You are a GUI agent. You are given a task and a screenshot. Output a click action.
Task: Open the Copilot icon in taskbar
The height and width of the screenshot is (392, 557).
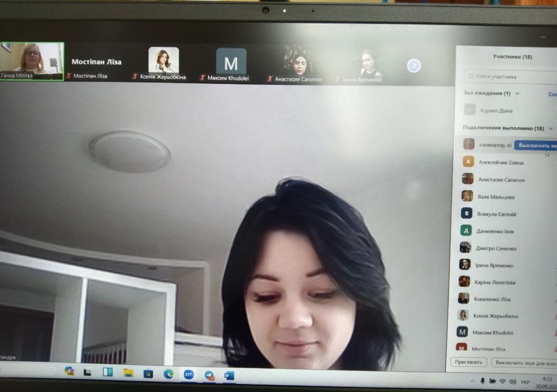[69, 371]
